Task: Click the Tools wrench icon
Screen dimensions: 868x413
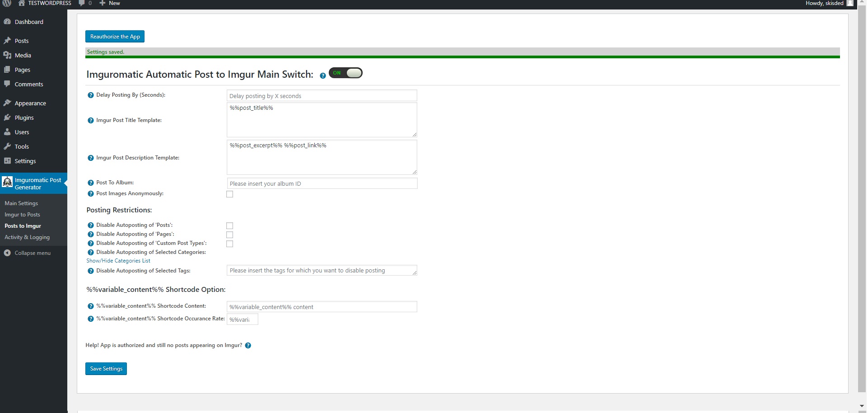Action: 7,146
